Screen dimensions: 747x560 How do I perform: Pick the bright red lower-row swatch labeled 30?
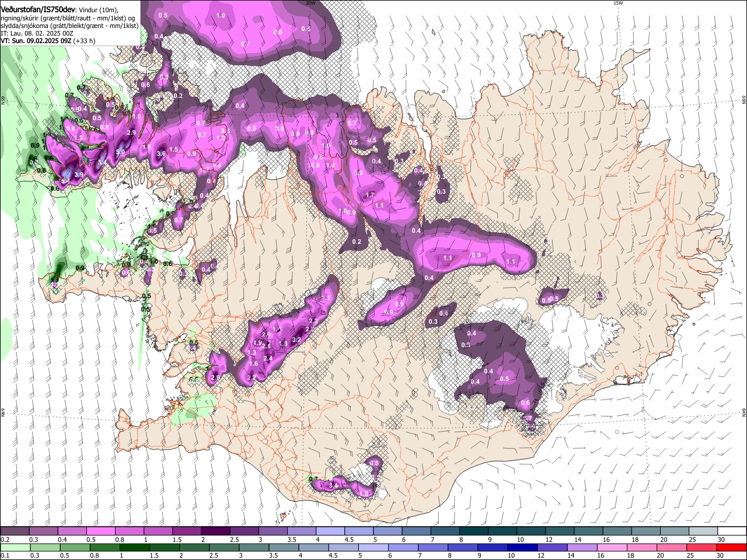click(x=732, y=547)
